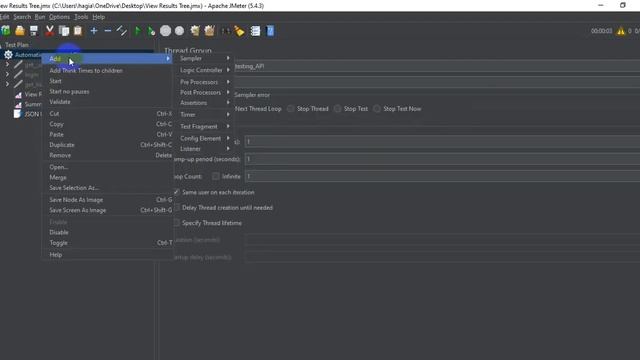Toggle Same user on each iteration checkbox
The image size is (640, 360).
click(x=176, y=192)
